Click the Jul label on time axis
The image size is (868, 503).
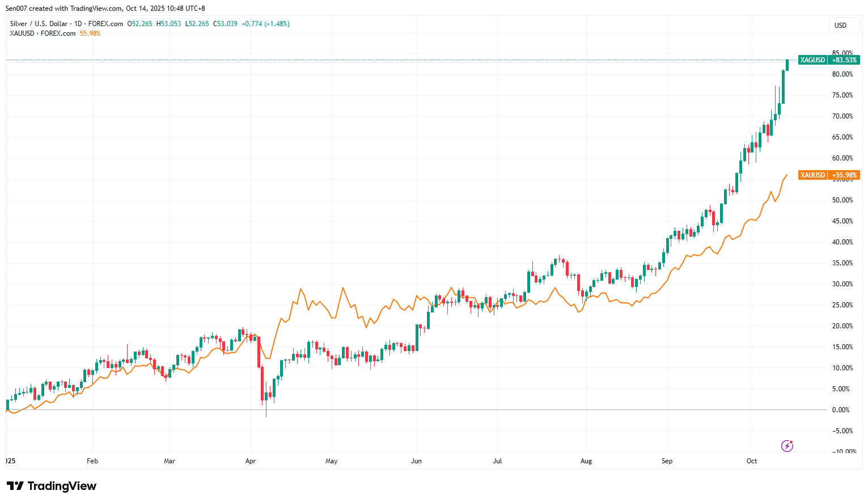[497, 461]
